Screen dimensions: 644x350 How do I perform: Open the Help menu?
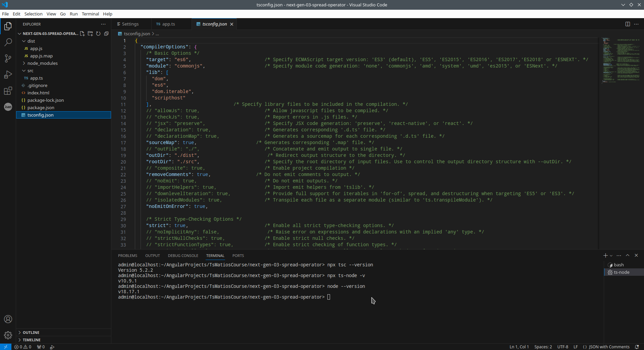[x=108, y=14]
